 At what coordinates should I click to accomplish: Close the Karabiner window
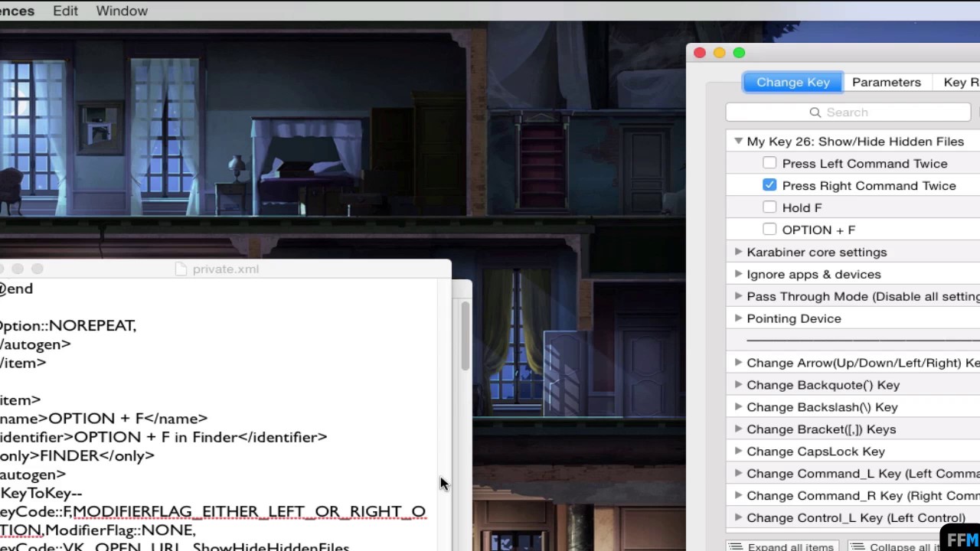tap(700, 53)
